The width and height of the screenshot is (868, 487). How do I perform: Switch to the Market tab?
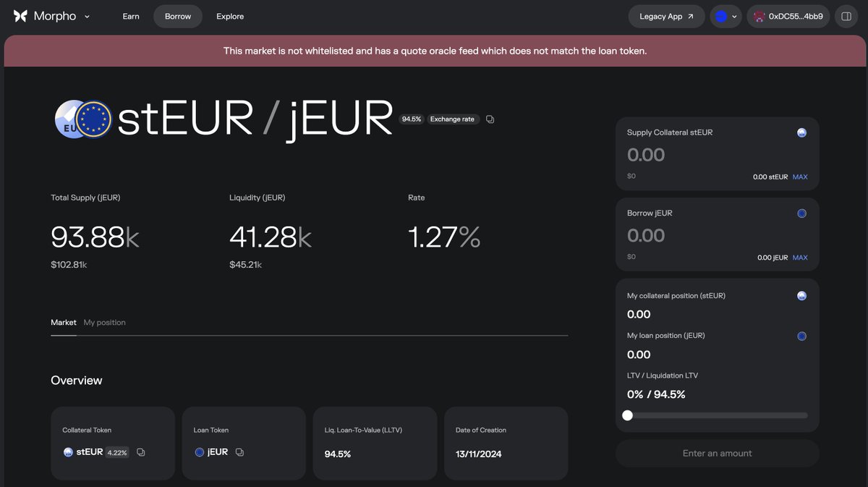click(64, 322)
